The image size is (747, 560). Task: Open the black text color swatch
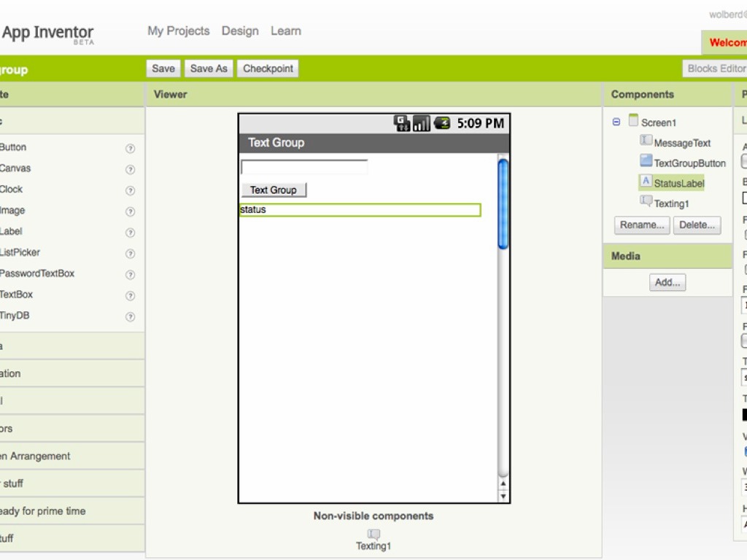pyautogui.click(x=744, y=415)
